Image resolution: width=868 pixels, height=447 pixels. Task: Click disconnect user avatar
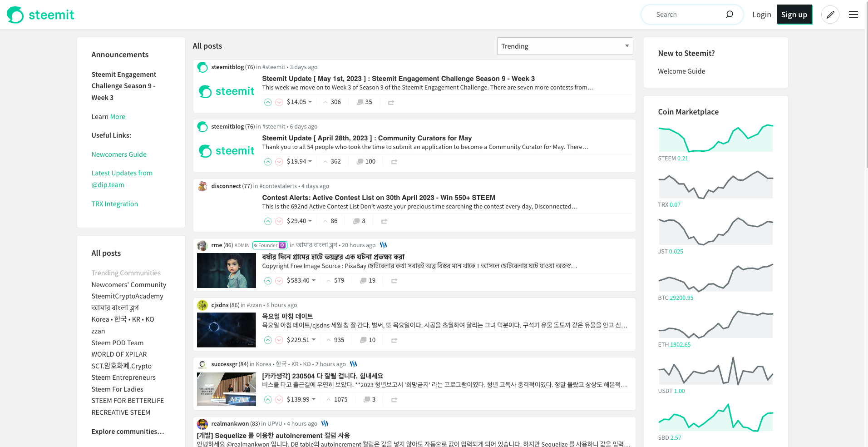[202, 186]
